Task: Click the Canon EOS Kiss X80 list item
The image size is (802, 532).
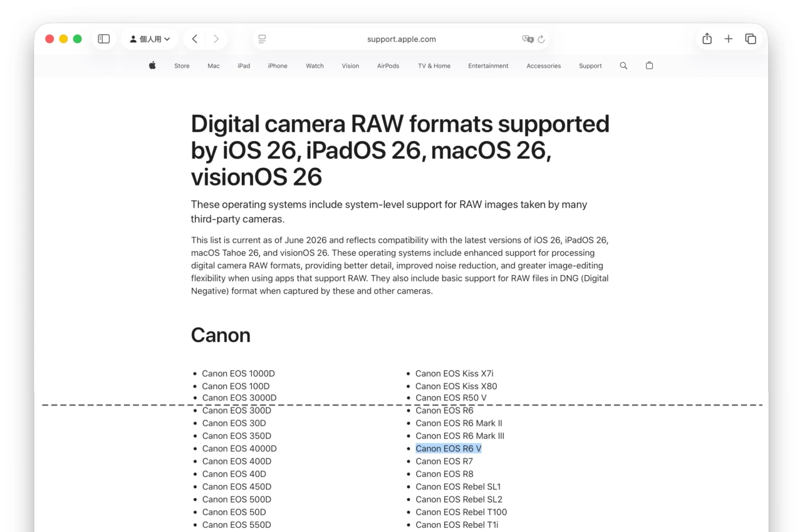Action: 456,386
